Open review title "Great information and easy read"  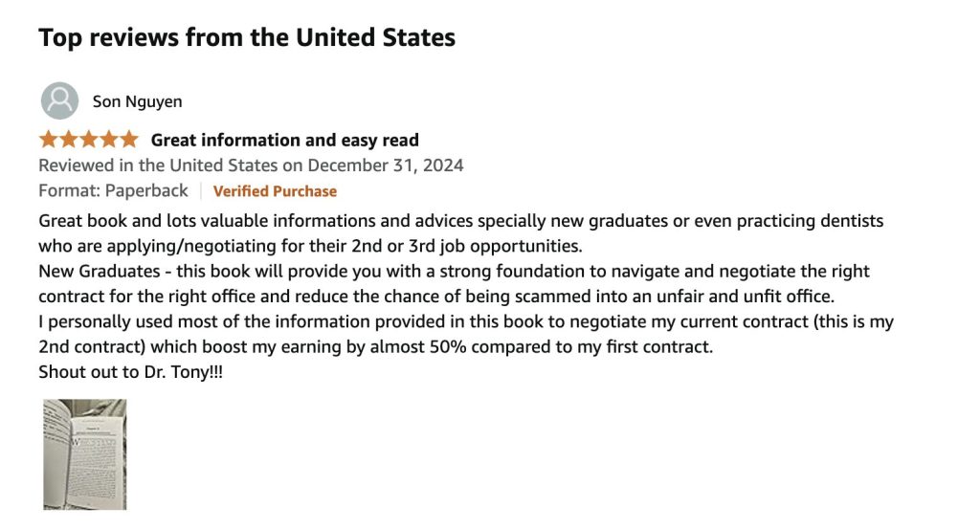click(x=284, y=141)
